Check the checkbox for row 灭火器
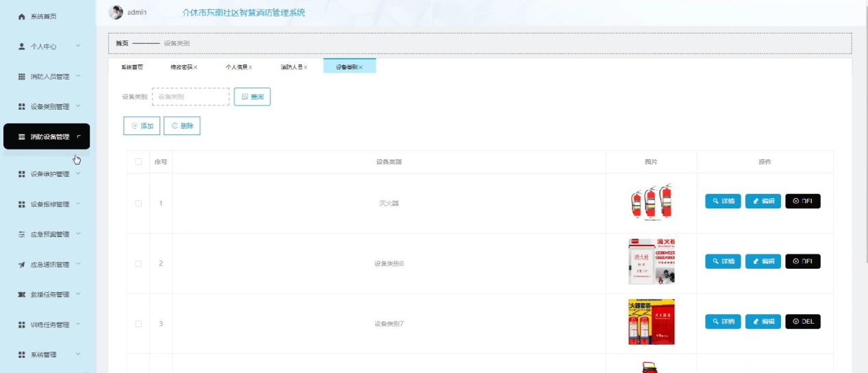Viewport: 868px width, 373px height. click(138, 203)
